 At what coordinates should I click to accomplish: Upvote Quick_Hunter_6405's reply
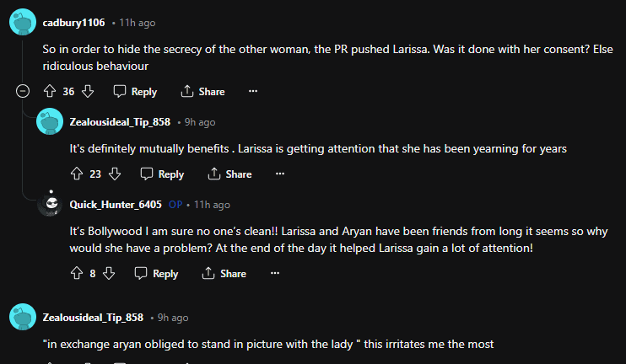point(76,273)
